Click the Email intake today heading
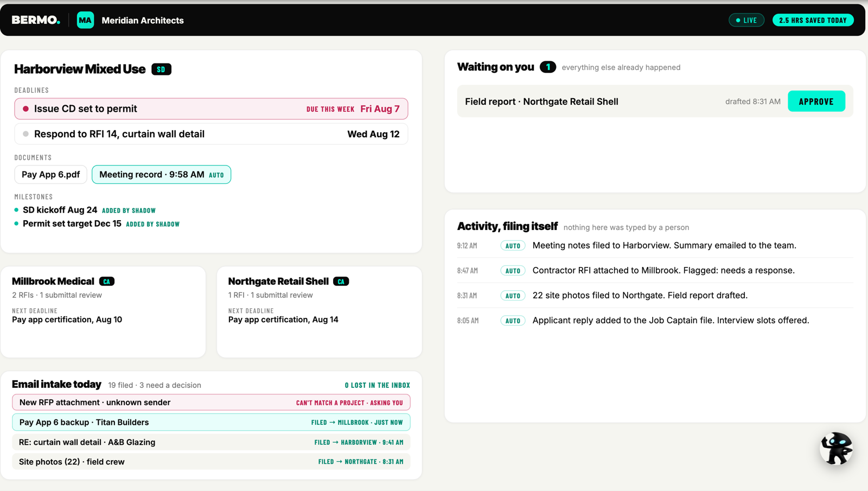The width and height of the screenshot is (868, 491). [x=56, y=384]
